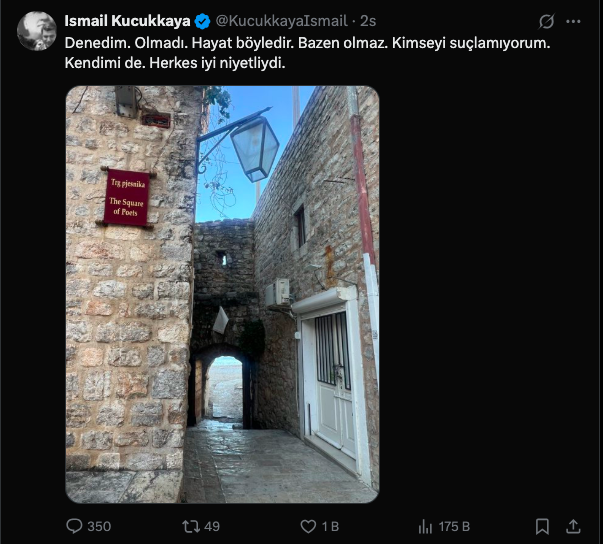Click the tweet text starting with Denedim
This screenshot has height=544, width=603.
[x=307, y=53]
